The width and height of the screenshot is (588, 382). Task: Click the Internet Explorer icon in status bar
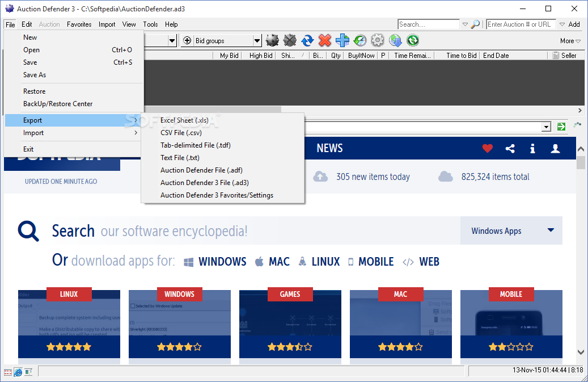click(18, 372)
